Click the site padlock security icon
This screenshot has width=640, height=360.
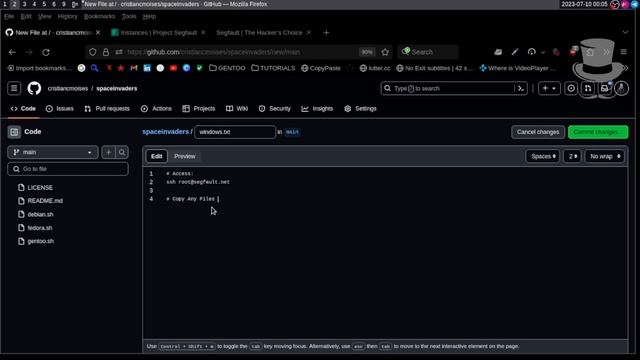[x=106, y=52]
